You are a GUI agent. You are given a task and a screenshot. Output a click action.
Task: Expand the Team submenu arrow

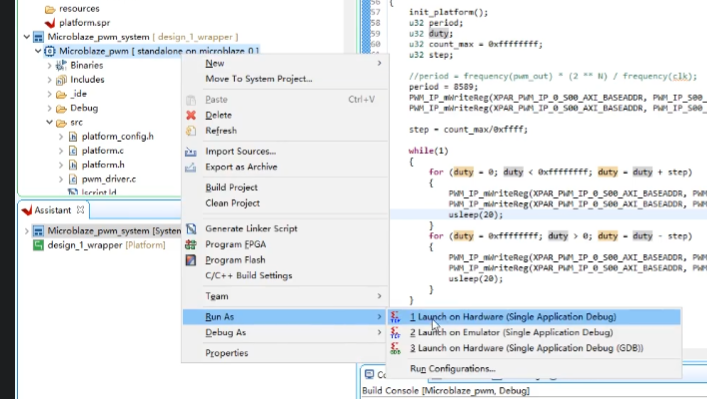379,296
